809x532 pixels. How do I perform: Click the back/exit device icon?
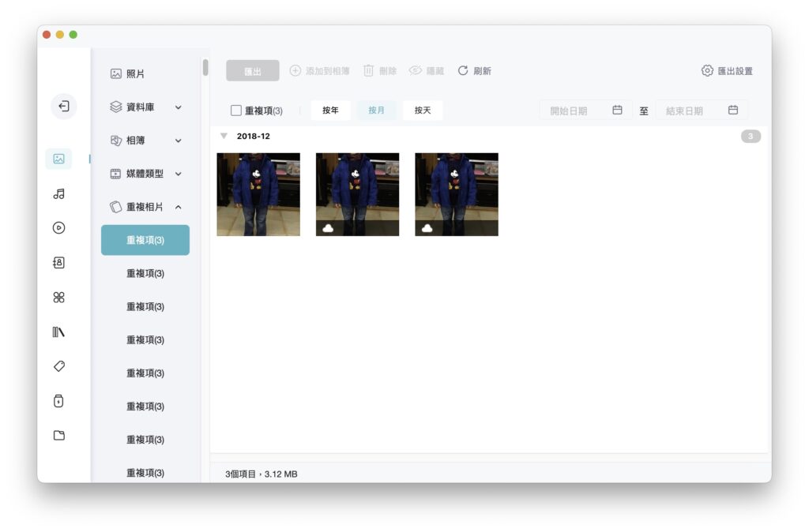click(x=64, y=107)
